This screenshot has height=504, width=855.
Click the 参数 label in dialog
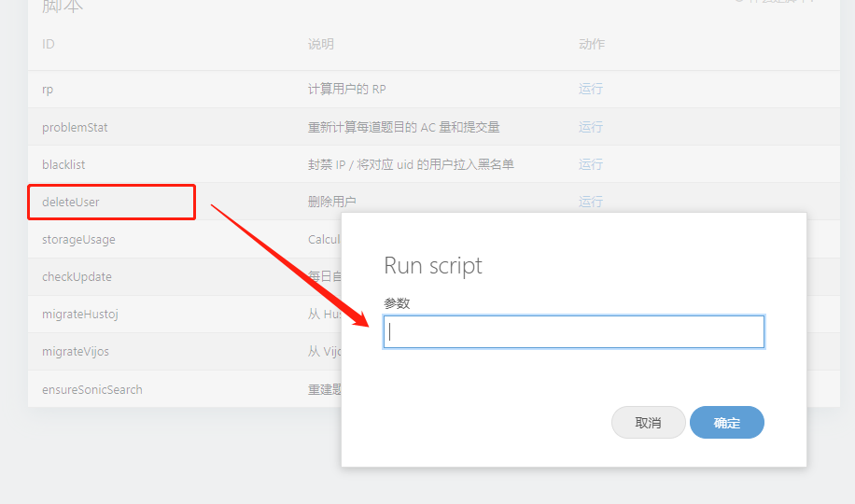click(x=397, y=303)
